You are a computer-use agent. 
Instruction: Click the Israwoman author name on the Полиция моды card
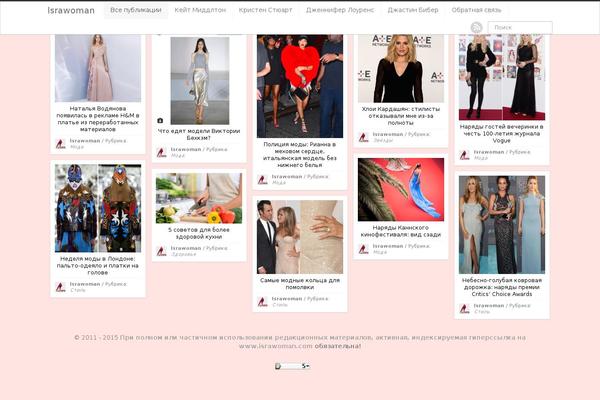tap(287, 177)
